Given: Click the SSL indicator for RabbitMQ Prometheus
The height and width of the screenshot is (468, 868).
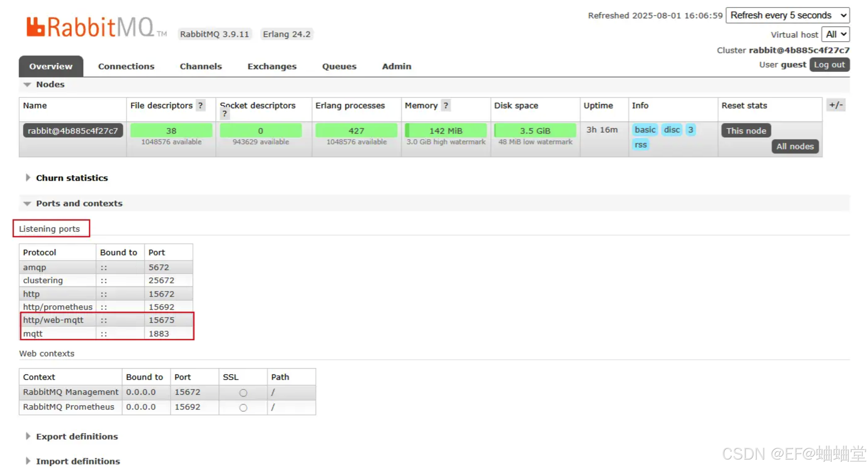Looking at the screenshot, I should [x=243, y=408].
